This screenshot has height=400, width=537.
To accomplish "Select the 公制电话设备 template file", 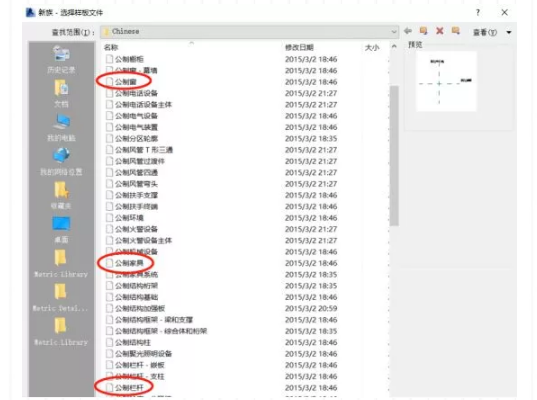I will point(132,93).
